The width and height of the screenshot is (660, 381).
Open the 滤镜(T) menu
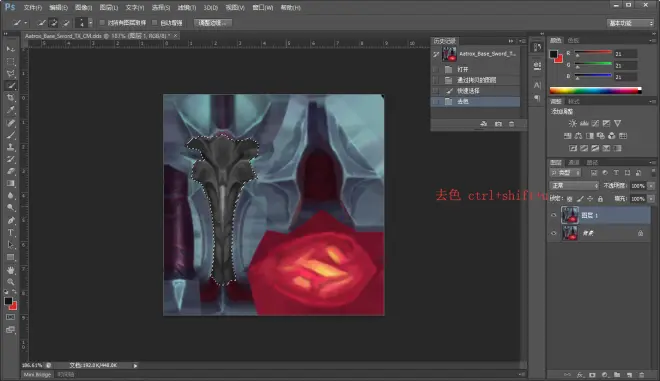coord(186,8)
